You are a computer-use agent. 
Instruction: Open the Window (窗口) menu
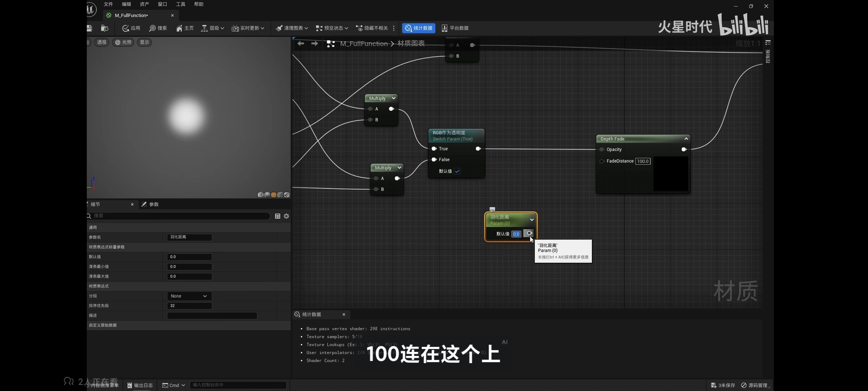162,4
